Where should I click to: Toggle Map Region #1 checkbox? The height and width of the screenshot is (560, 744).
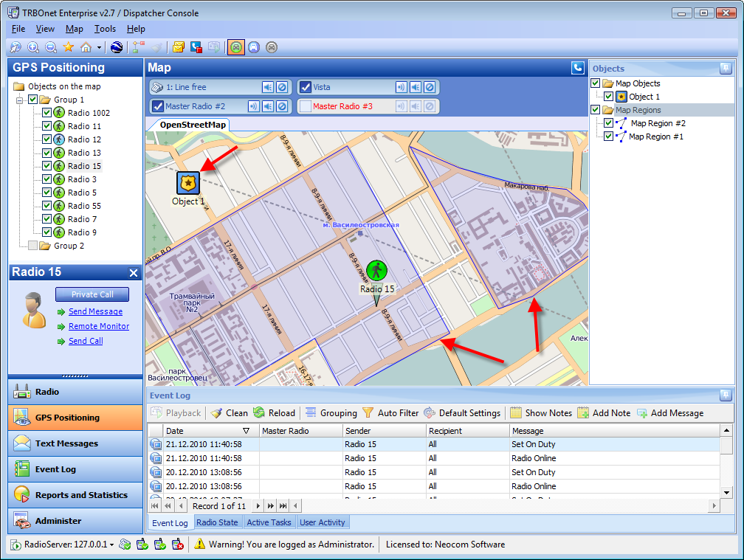(x=608, y=136)
